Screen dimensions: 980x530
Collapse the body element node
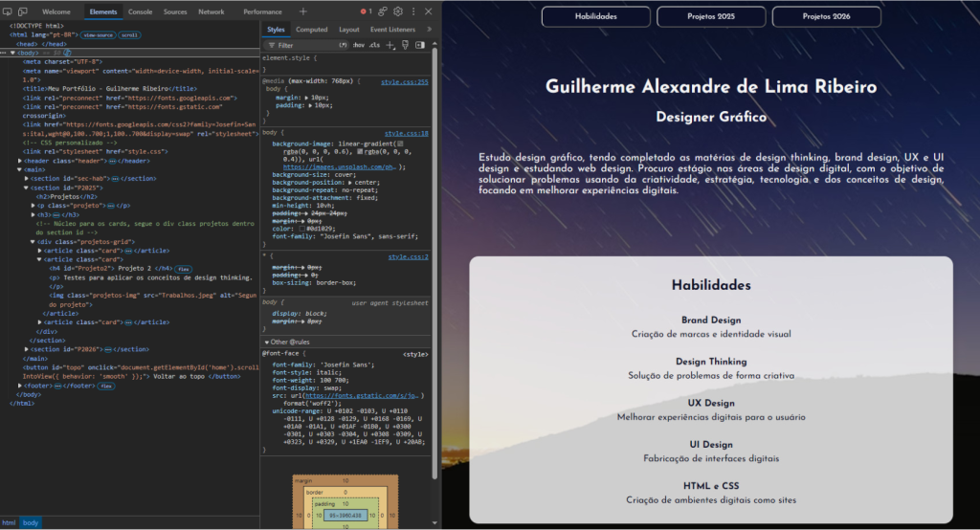(12, 54)
